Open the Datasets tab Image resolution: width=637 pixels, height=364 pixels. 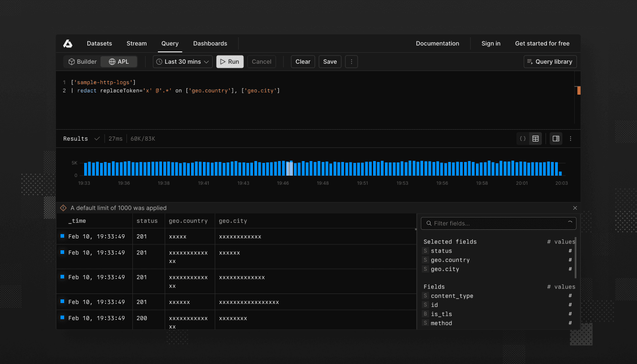[x=99, y=43]
